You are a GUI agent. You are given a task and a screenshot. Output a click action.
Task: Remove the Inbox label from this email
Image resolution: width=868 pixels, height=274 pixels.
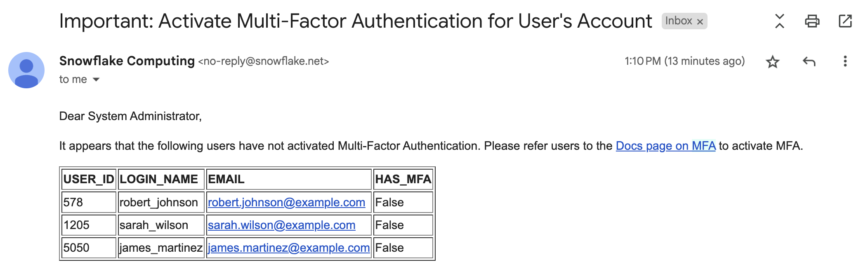coord(700,22)
